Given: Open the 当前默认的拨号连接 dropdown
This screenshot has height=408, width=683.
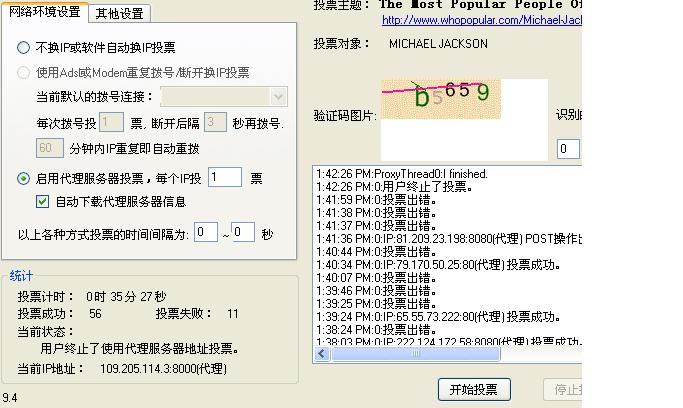Looking at the screenshot, I should point(277,97).
